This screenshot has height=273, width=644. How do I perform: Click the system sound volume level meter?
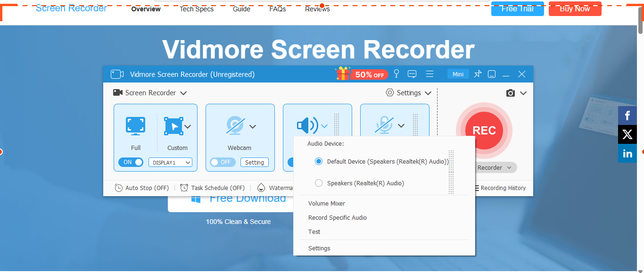[337, 125]
